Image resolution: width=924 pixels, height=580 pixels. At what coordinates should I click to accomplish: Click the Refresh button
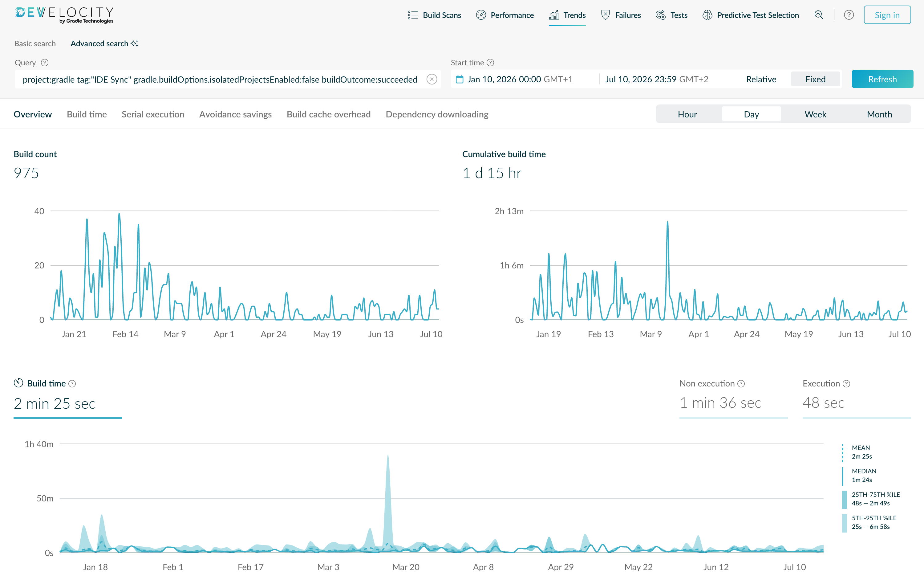click(x=882, y=79)
